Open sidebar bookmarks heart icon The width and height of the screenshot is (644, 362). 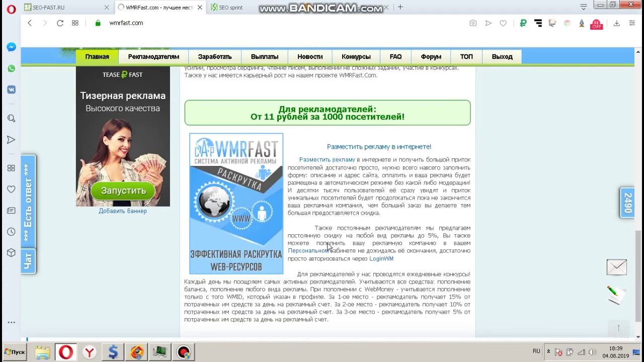[11, 190]
